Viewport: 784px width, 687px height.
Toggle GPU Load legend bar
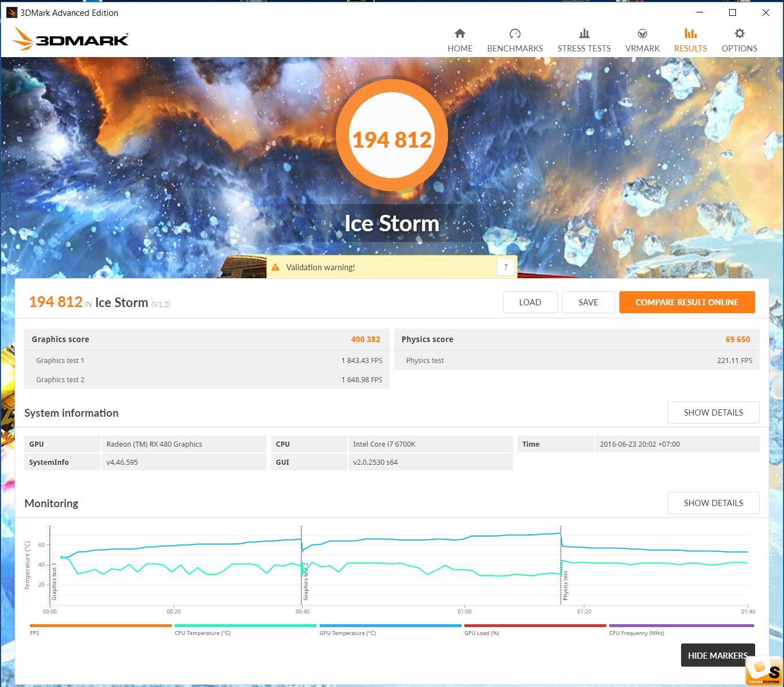pos(535,625)
